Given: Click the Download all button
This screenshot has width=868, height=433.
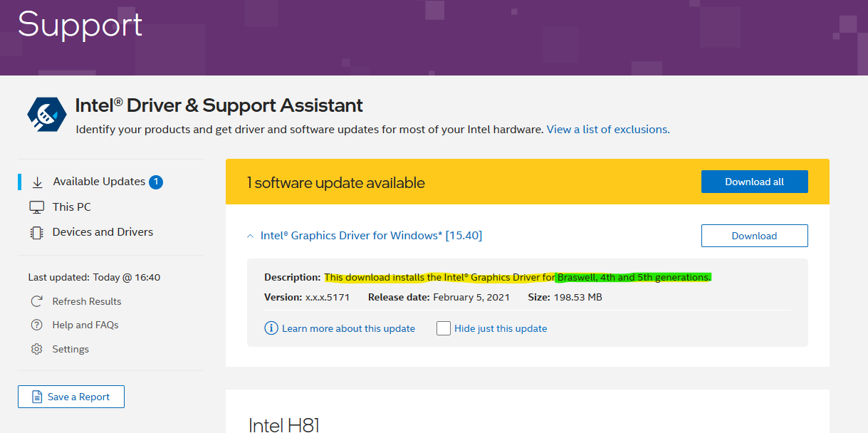Looking at the screenshot, I should (754, 182).
